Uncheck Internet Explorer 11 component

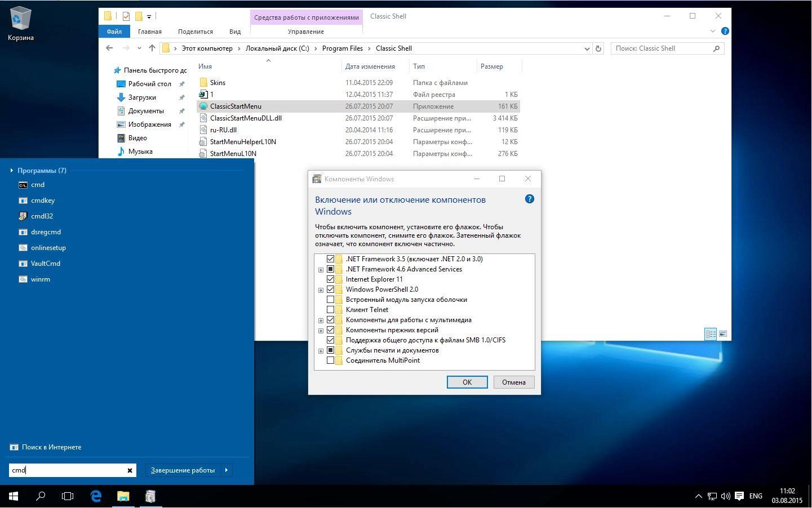point(331,279)
